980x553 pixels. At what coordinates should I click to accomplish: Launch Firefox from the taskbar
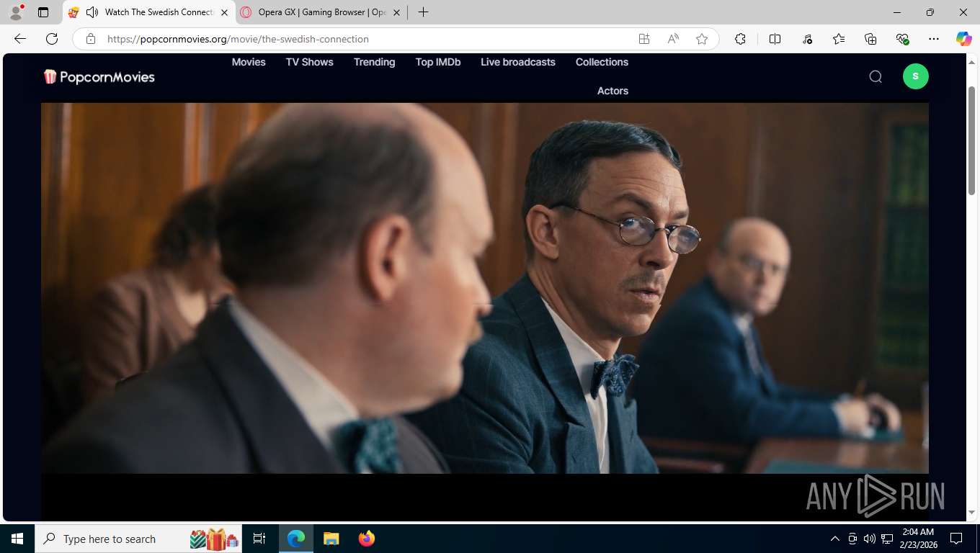[367, 539]
